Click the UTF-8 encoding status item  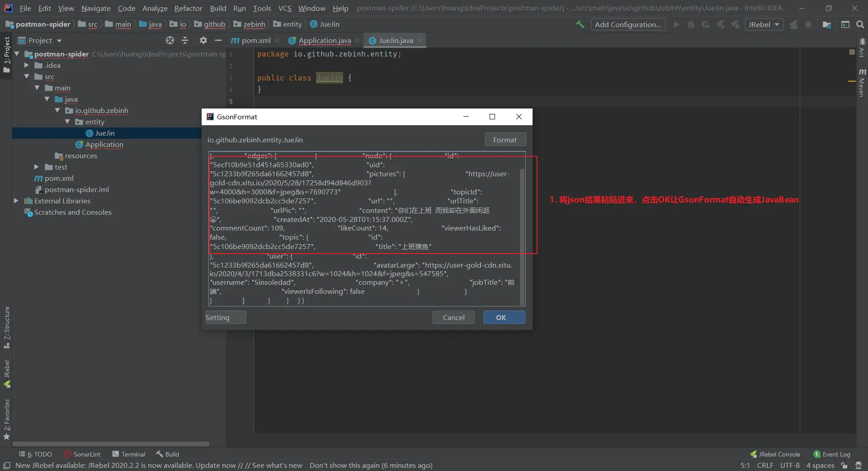[x=790, y=466]
